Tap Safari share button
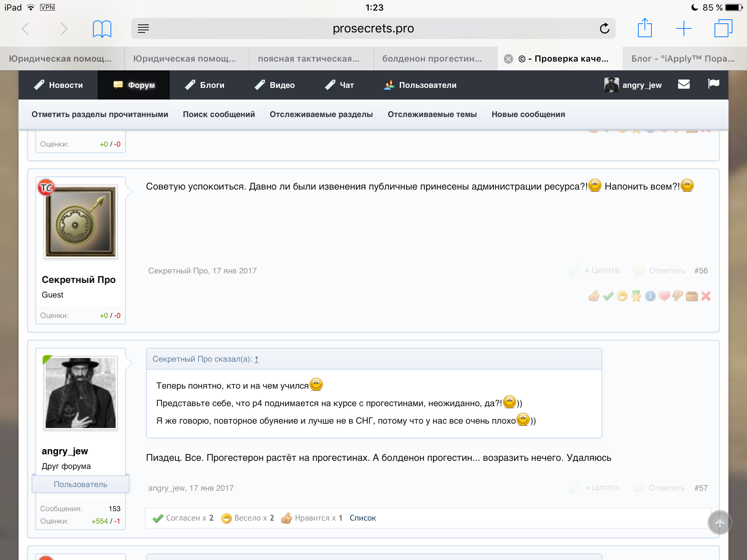 click(x=645, y=28)
